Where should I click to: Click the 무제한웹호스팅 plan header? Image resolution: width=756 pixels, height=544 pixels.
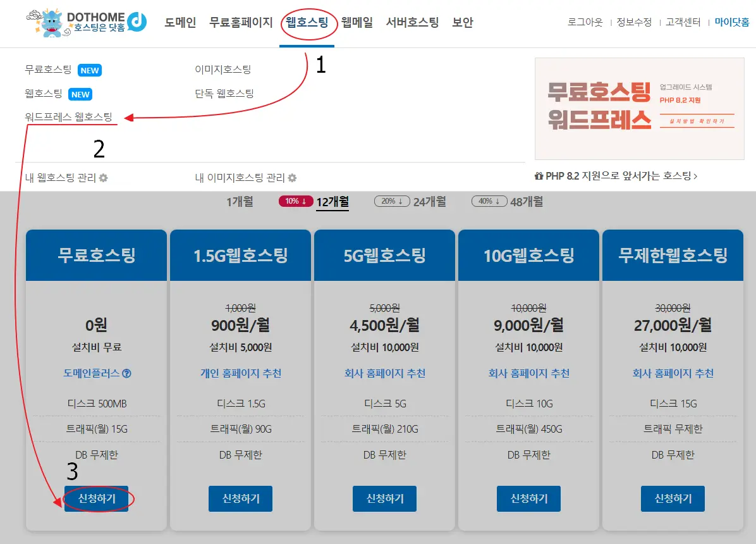[x=673, y=256]
